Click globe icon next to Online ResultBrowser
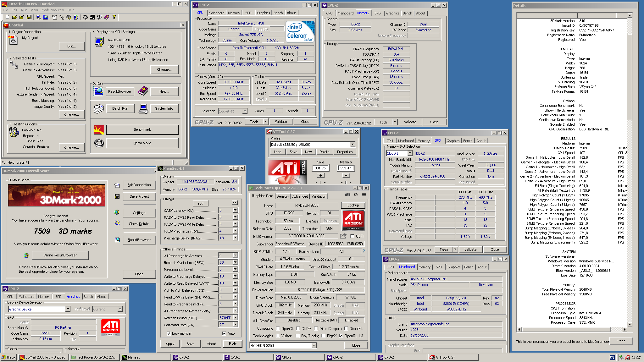The height and width of the screenshot is (362, 644). tap(26, 255)
